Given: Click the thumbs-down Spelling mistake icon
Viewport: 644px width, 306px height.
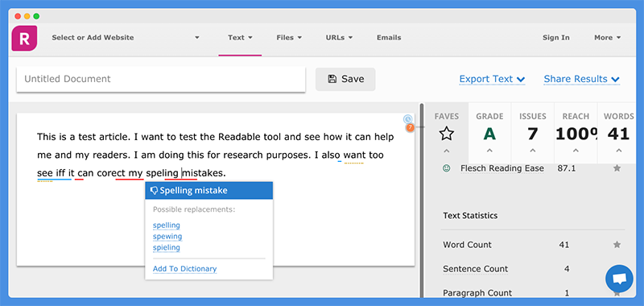Looking at the screenshot, I should [155, 190].
